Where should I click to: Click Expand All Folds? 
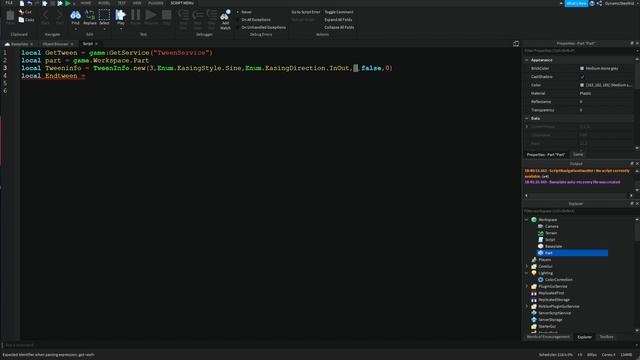click(x=338, y=20)
